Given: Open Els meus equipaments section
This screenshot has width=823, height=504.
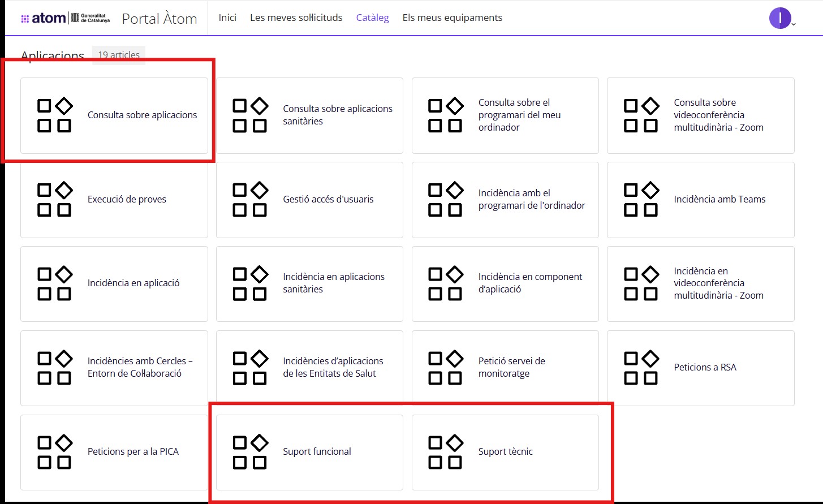Looking at the screenshot, I should point(452,18).
